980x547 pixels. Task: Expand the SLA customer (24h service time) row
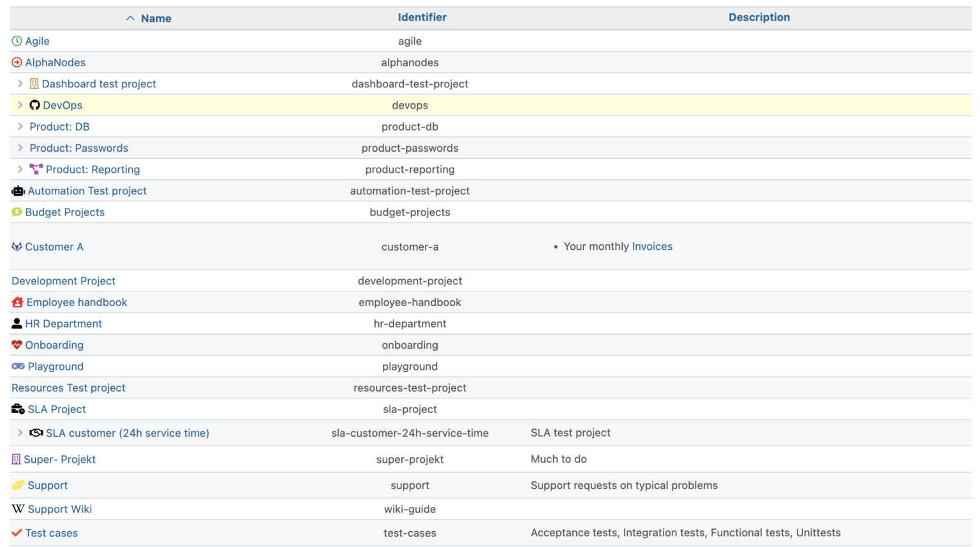tap(20, 432)
